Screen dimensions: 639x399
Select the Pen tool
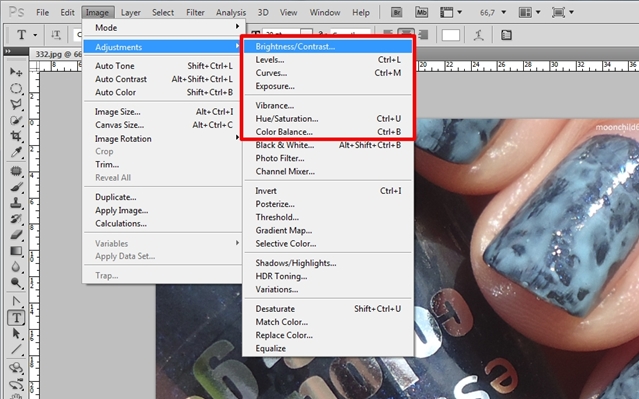[16, 301]
